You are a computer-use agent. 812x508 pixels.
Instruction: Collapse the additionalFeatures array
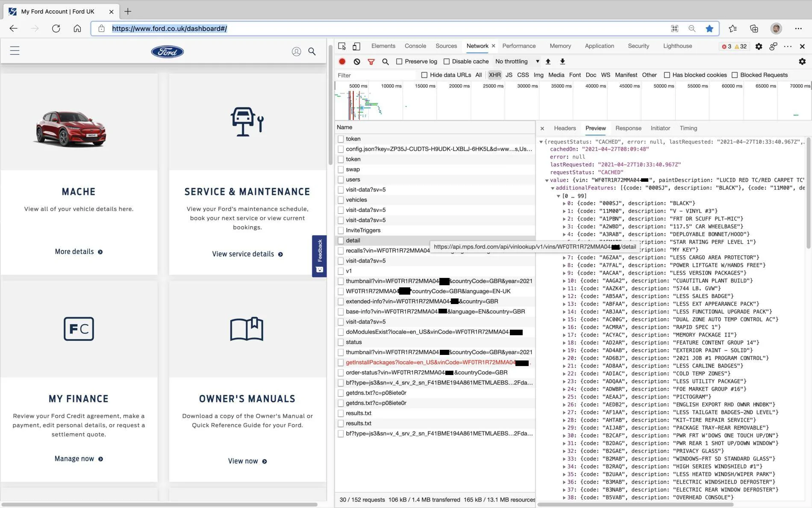click(x=553, y=188)
